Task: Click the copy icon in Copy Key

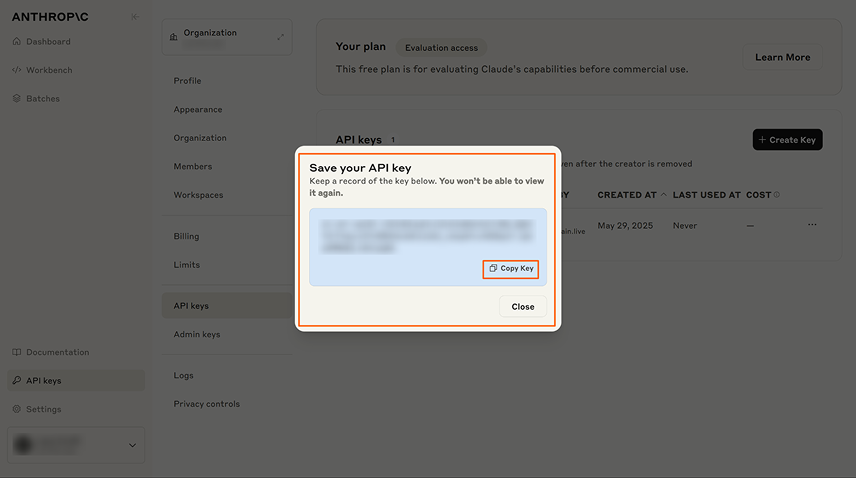Action: pyautogui.click(x=493, y=268)
